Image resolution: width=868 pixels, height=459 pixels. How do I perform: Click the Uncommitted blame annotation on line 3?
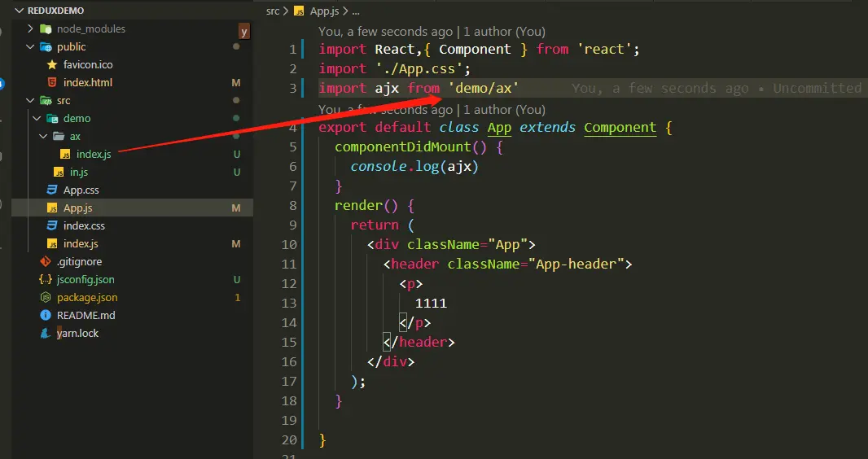[717, 89]
